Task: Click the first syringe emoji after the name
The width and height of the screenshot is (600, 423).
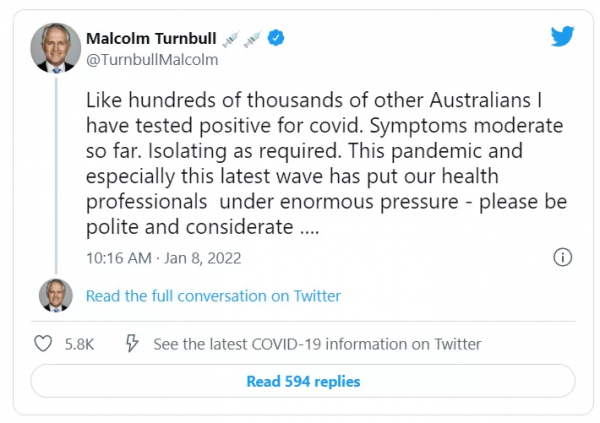Action: coord(228,38)
